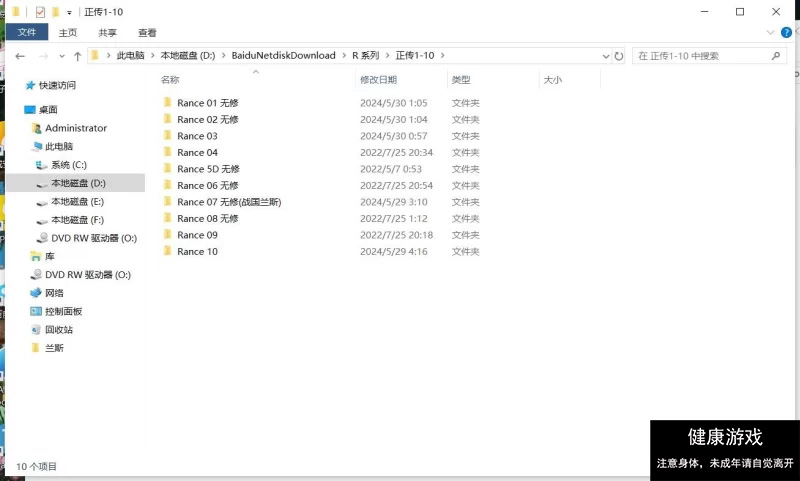
Task: Switch to the 查看 ribbon tab
Action: pyautogui.click(x=147, y=33)
